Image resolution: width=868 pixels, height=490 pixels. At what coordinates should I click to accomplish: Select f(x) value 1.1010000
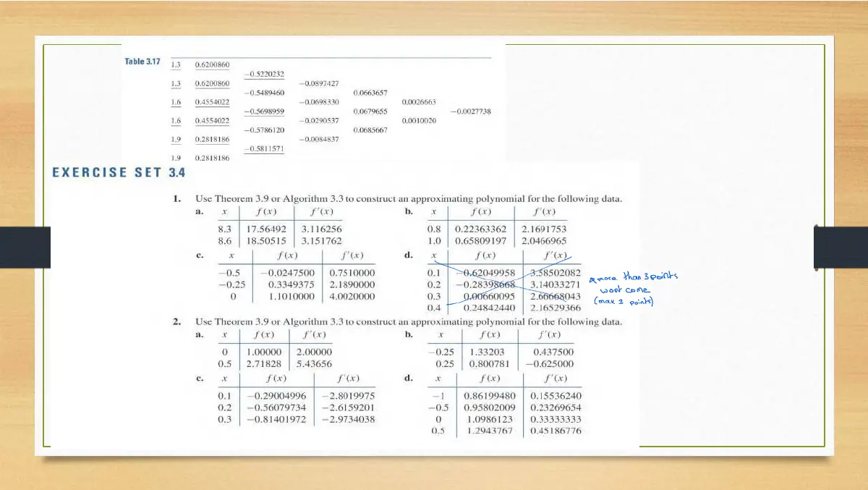click(292, 296)
